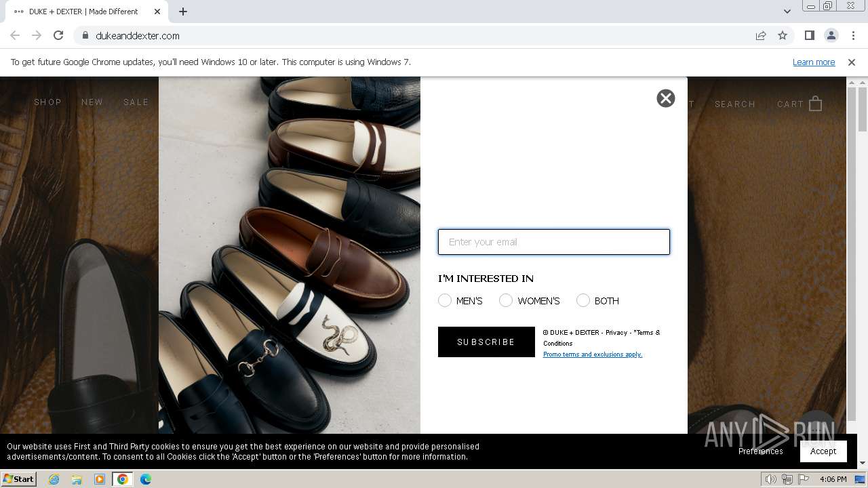868x488 pixels.
Task: Click the loafers product image
Action: 290,255
